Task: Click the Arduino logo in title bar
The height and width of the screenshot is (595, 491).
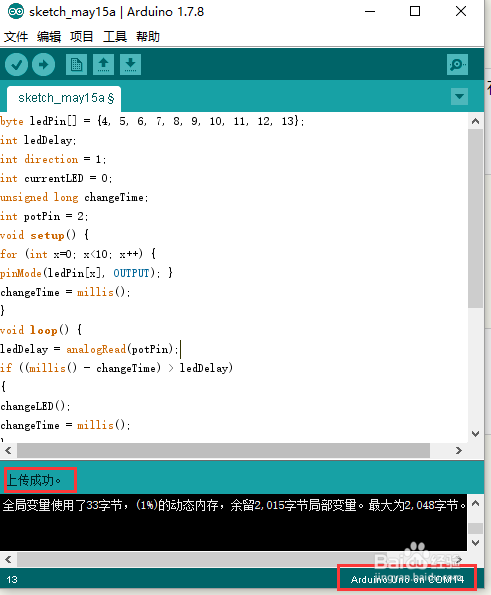Action: click(16, 11)
